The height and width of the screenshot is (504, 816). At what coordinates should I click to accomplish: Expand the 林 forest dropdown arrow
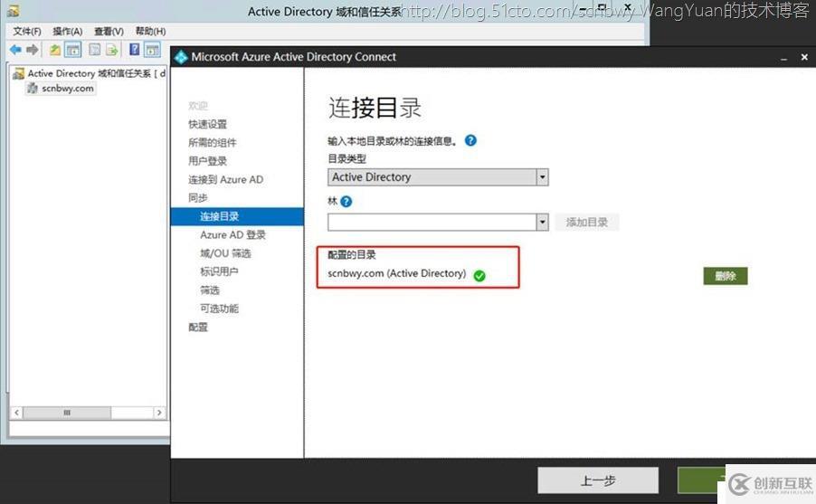click(542, 223)
